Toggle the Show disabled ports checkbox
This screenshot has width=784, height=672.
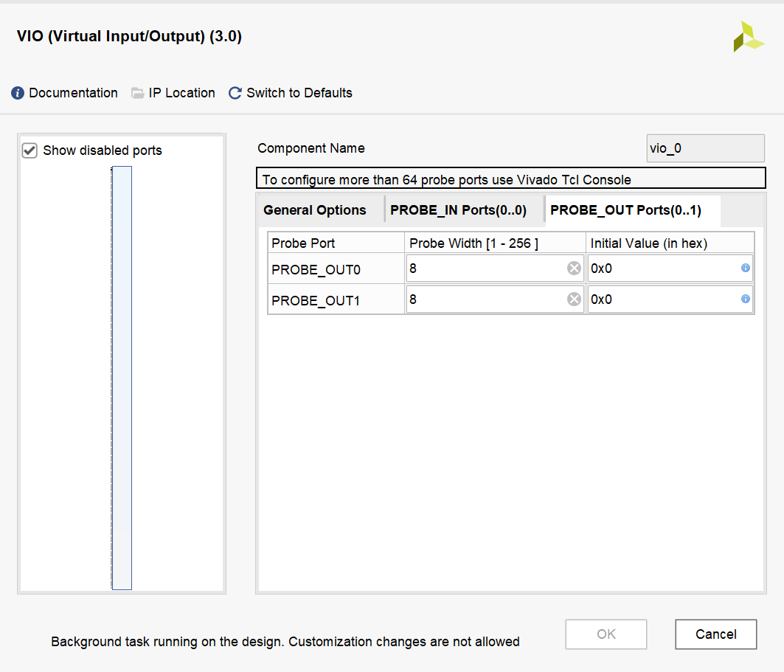point(30,150)
